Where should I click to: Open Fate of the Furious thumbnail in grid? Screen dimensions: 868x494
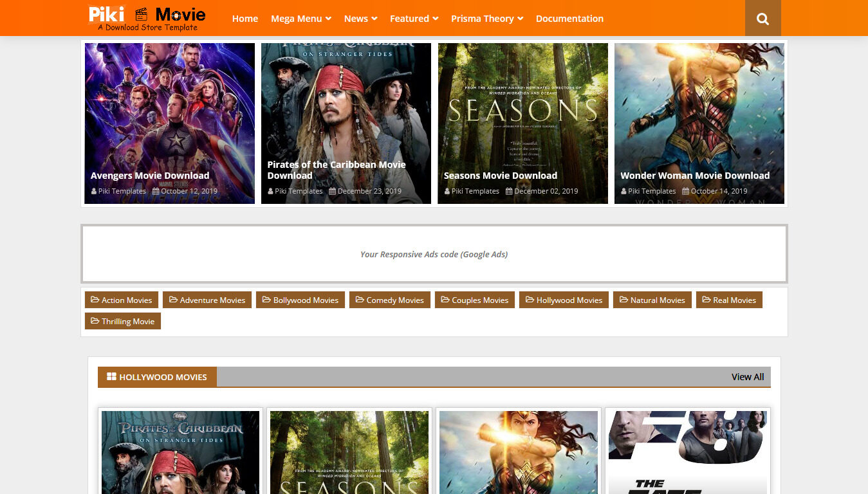(688, 452)
